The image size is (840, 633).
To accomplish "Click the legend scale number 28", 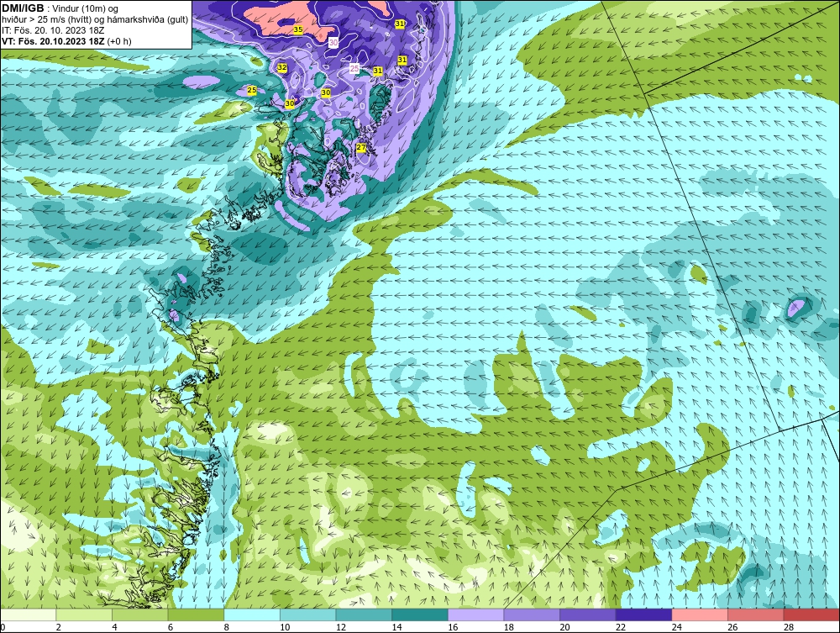I will 789,627.
